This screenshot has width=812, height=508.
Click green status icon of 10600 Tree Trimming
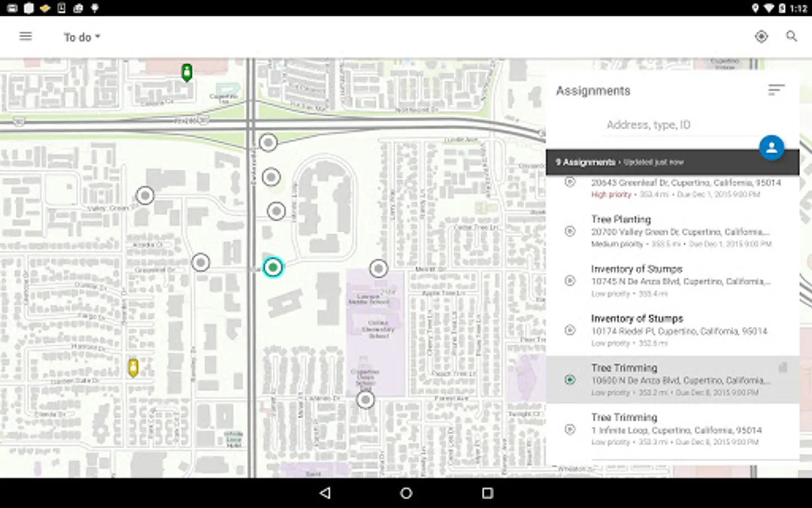(x=570, y=380)
